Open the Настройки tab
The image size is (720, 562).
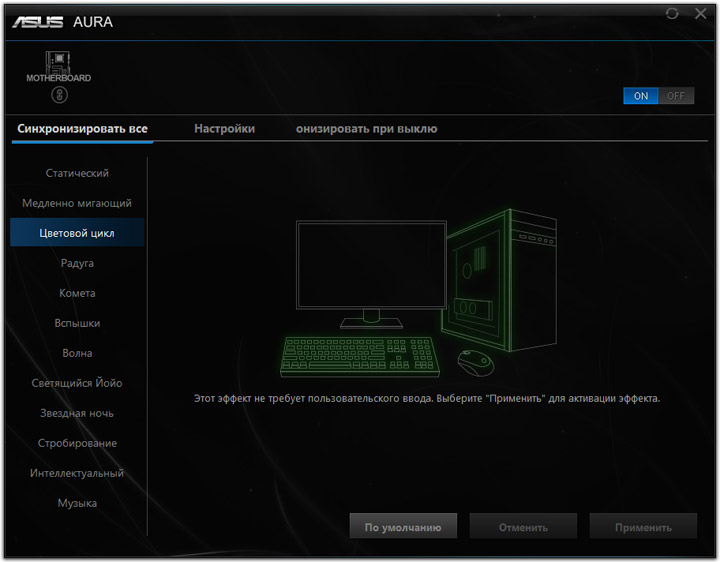[x=225, y=129]
